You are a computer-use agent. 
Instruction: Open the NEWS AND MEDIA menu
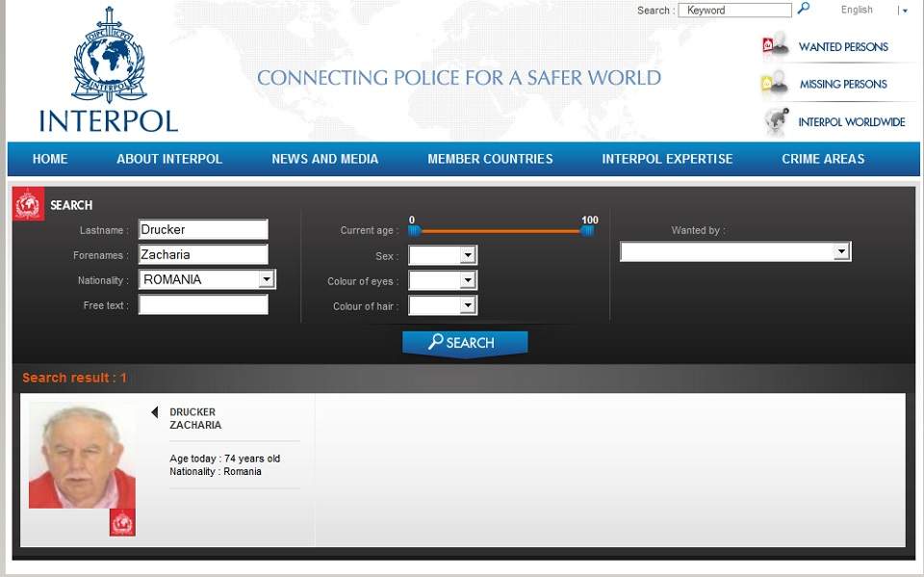pyautogui.click(x=324, y=159)
